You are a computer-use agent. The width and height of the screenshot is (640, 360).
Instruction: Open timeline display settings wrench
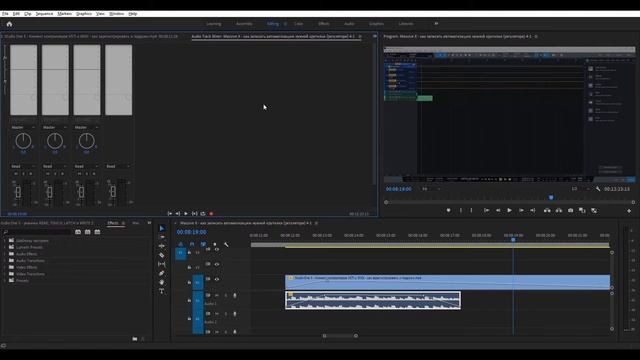click(x=226, y=244)
